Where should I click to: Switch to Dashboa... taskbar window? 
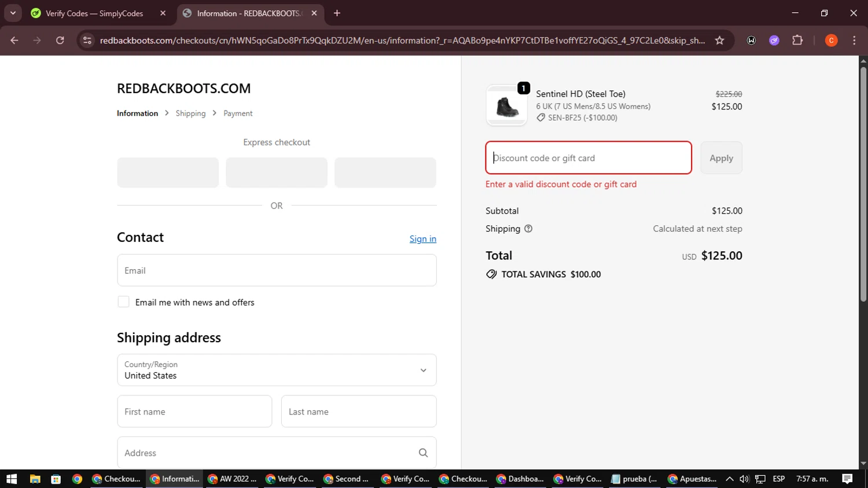520,479
